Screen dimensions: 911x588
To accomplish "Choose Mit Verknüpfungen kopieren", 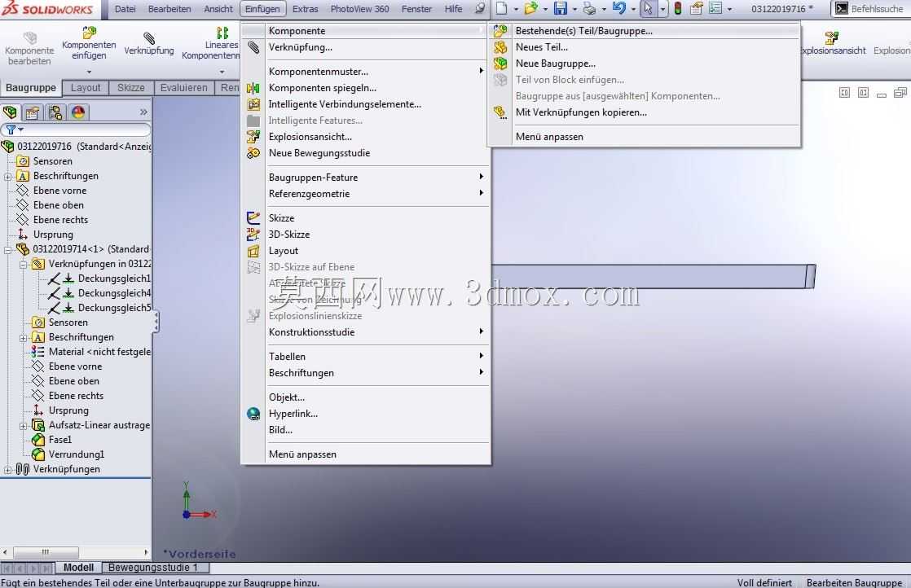I will click(x=645, y=112).
